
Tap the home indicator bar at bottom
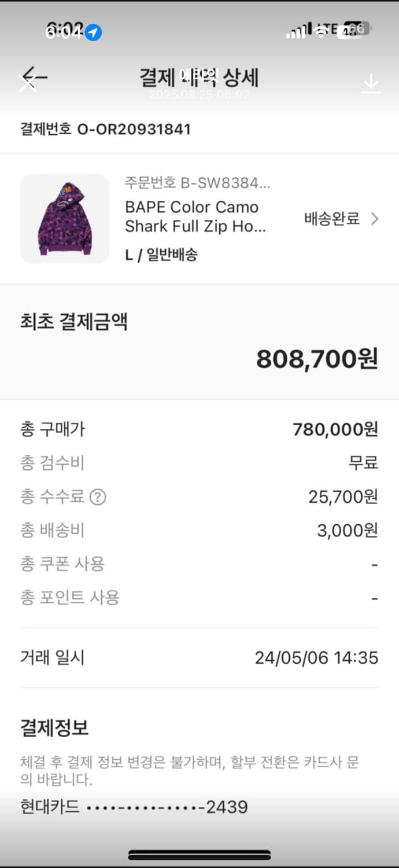199,855
